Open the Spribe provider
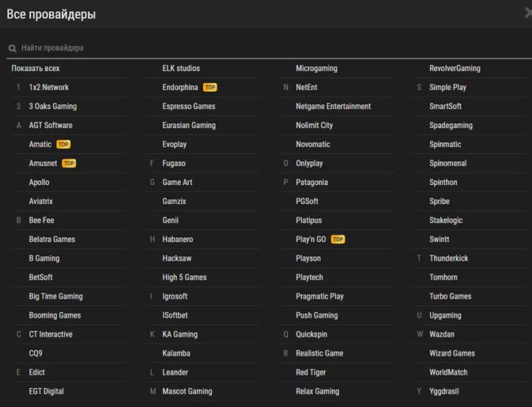532x407 pixels. click(440, 202)
